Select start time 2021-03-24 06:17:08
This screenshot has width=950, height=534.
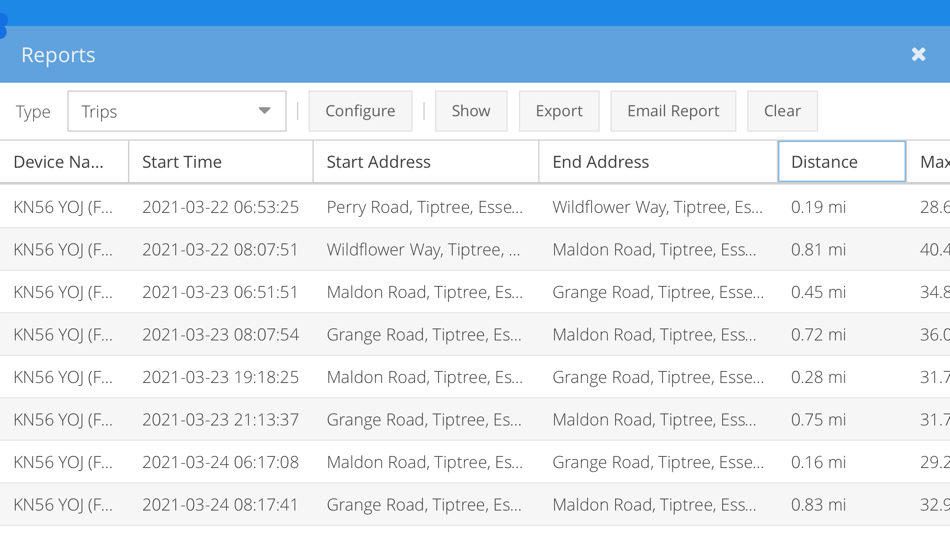pyautogui.click(x=221, y=462)
